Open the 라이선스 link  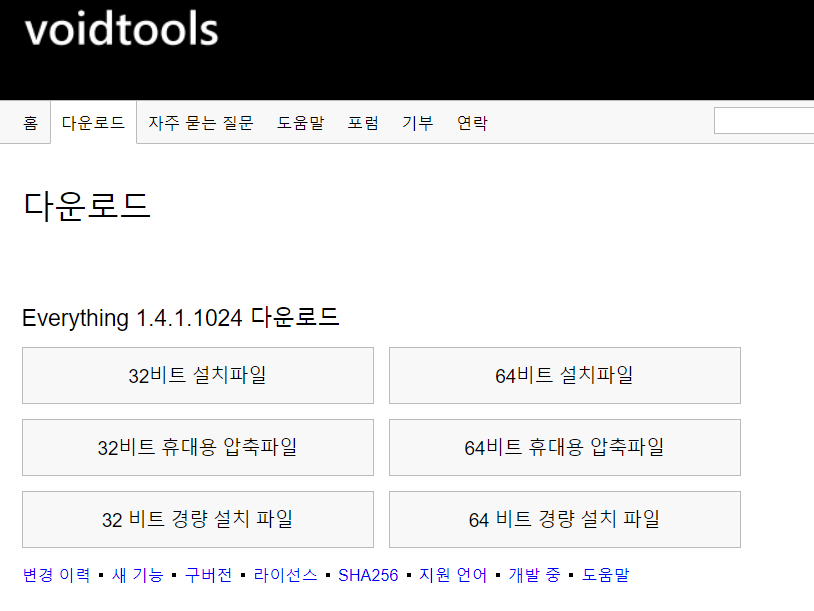click(x=286, y=575)
